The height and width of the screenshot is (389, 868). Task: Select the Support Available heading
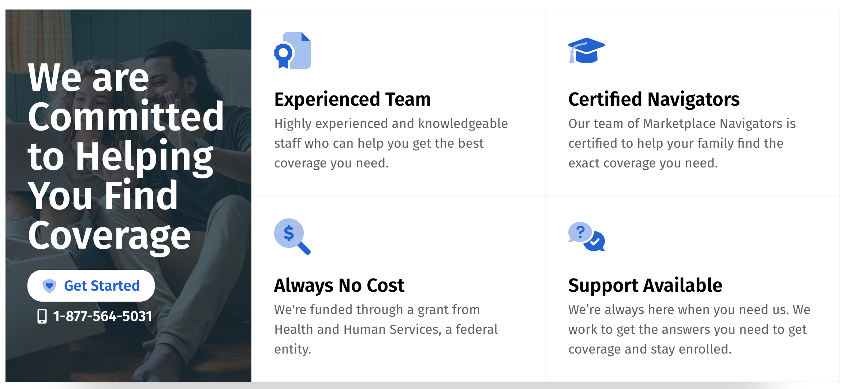645,286
